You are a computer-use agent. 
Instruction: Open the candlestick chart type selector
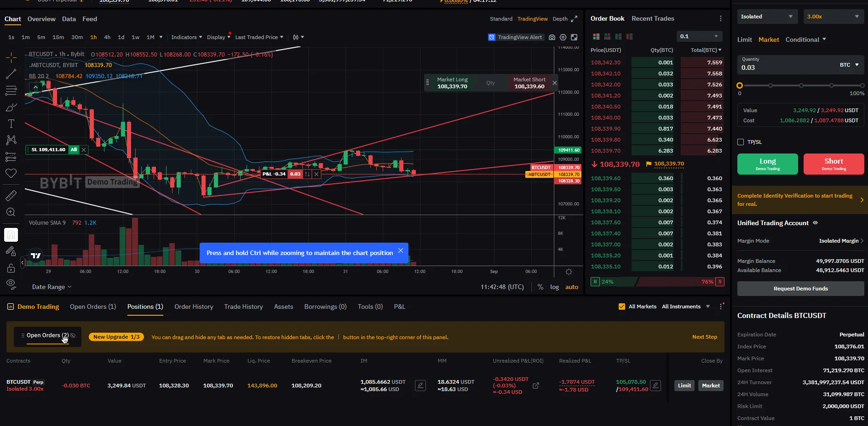[299, 37]
